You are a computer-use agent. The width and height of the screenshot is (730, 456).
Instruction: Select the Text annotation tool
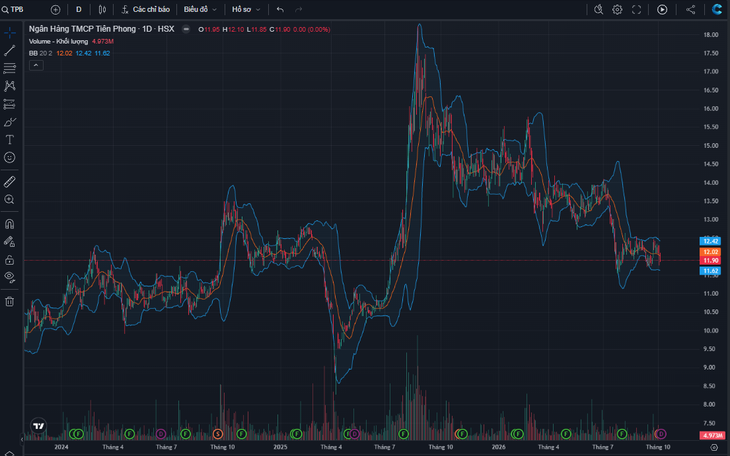tap(9, 140)
